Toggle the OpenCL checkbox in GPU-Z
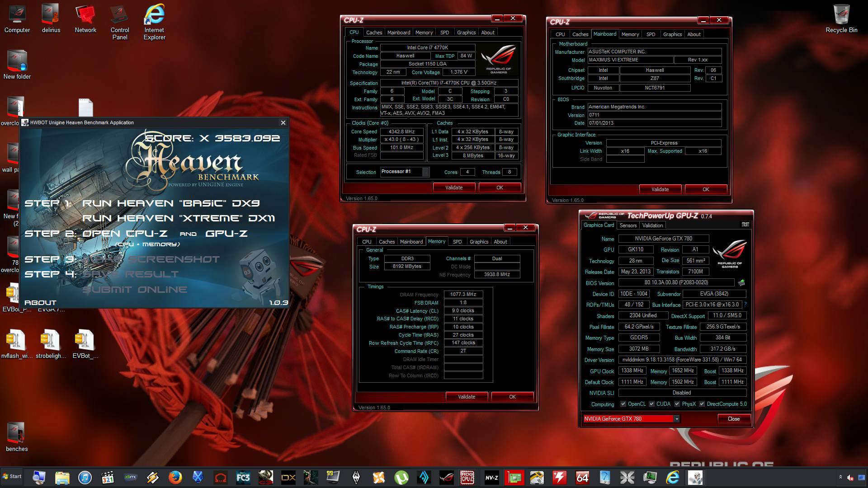The image size is (868, 488). pos(623,404)
